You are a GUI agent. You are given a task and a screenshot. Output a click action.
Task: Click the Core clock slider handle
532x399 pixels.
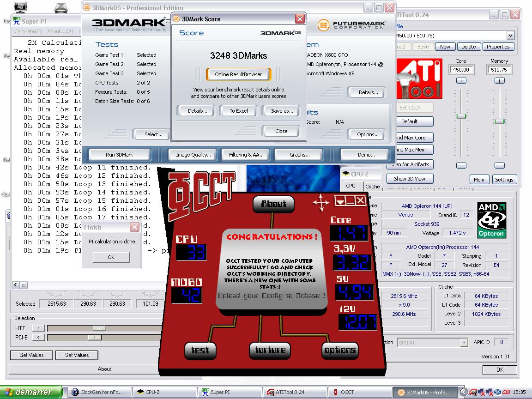click(x=461, y=116)
